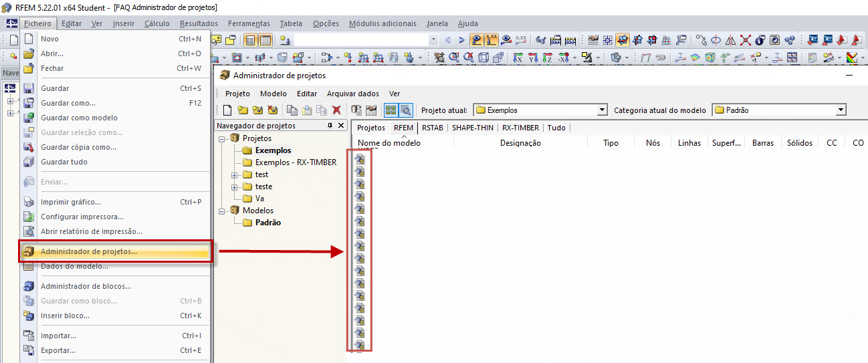Select the Exemplos folder in project tree

273,150
